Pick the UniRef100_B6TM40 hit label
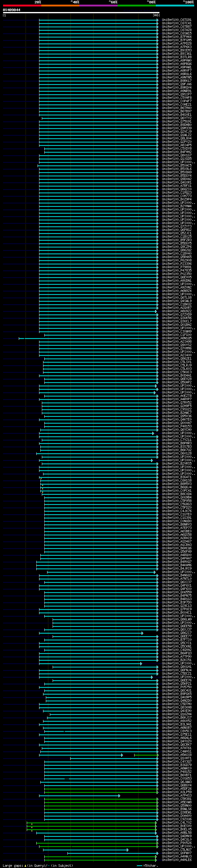Viewport: 197px width, 868px height. tap(176, 108)
